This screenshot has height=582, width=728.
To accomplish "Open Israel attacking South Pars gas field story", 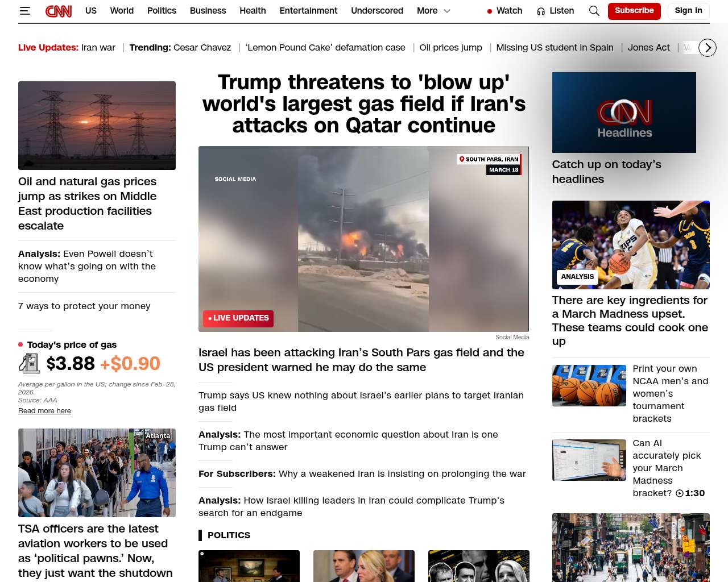I will pos(361,360).
